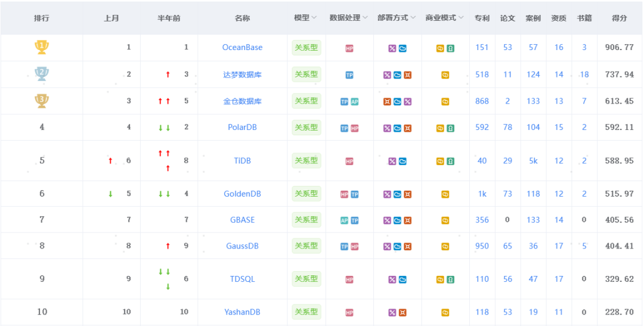
Task: Click the 关系型 tag in TiDB row
Action: click(306, 160)
